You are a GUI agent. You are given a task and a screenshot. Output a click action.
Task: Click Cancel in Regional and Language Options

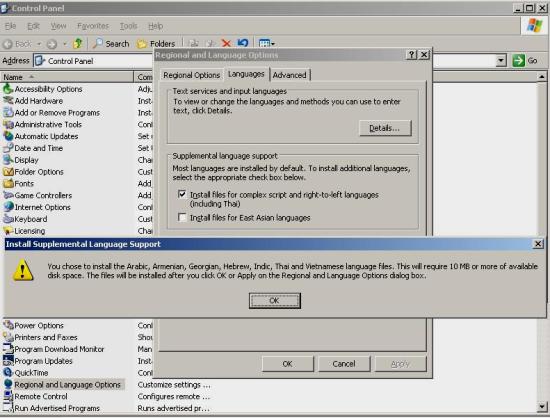point(344,364)
